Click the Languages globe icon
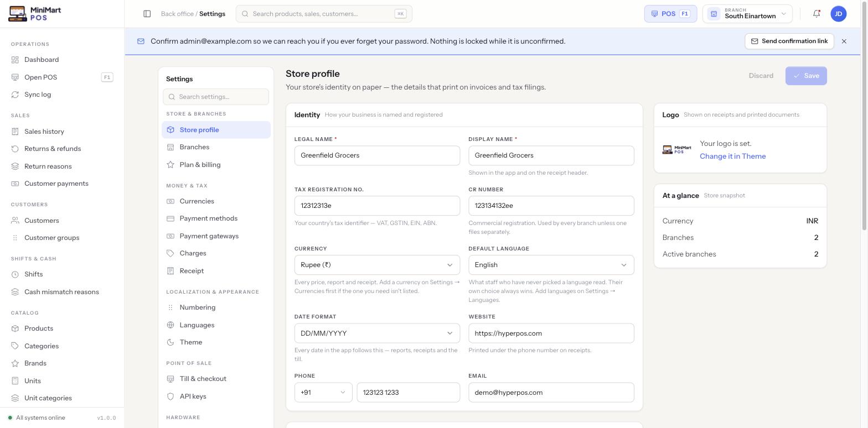The image size is (868, 428). coord(170,325)
